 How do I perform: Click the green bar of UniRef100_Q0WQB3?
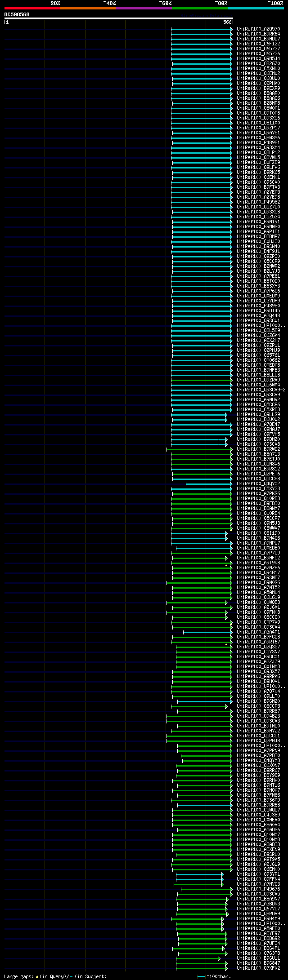tap(196, 603)
